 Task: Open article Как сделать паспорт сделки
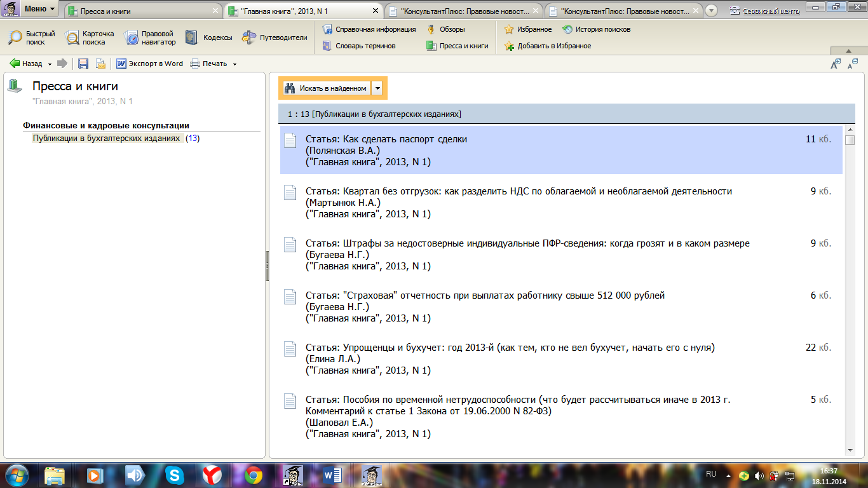[386, 139]
